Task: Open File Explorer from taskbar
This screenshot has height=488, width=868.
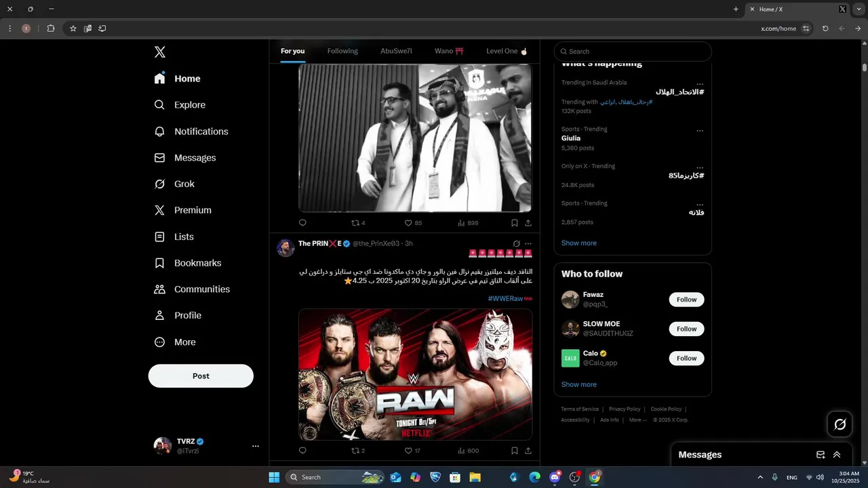Action: pos(475,477)
